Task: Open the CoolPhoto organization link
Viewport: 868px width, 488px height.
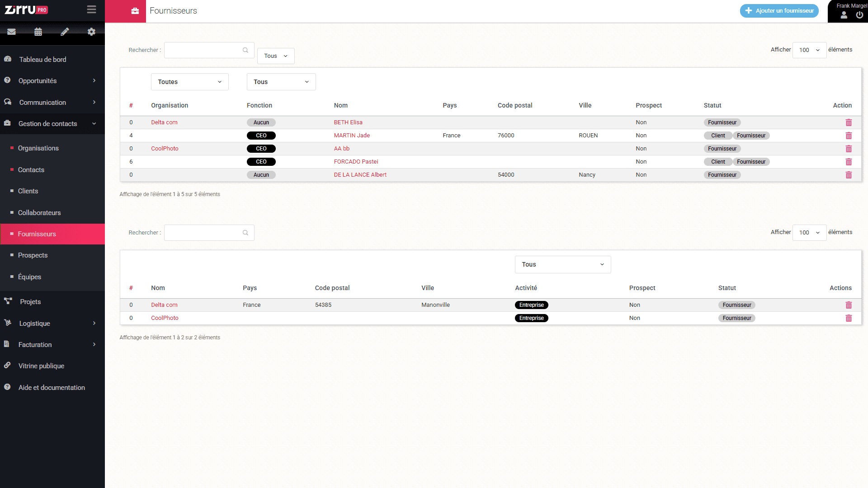Action: tap(165, 148)
